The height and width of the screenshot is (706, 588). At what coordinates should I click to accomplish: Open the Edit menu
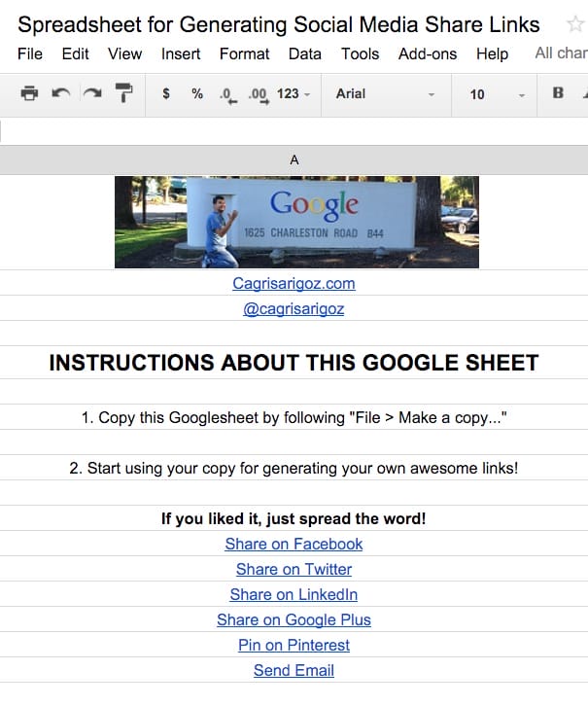click(75, 54)
